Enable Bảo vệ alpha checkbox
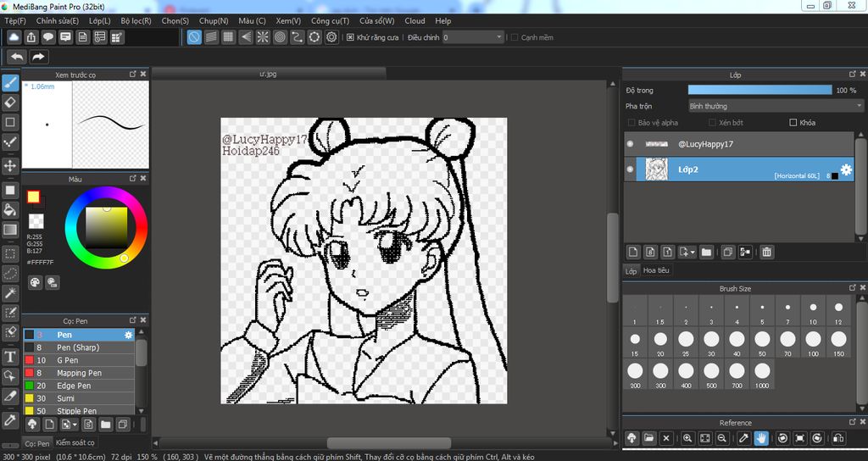 click(x=631, y=123)
